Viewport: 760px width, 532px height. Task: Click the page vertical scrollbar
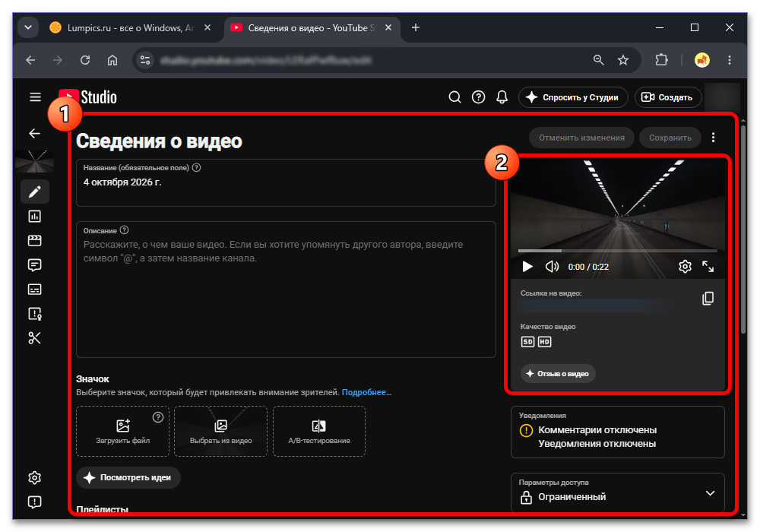click(743, 230)
